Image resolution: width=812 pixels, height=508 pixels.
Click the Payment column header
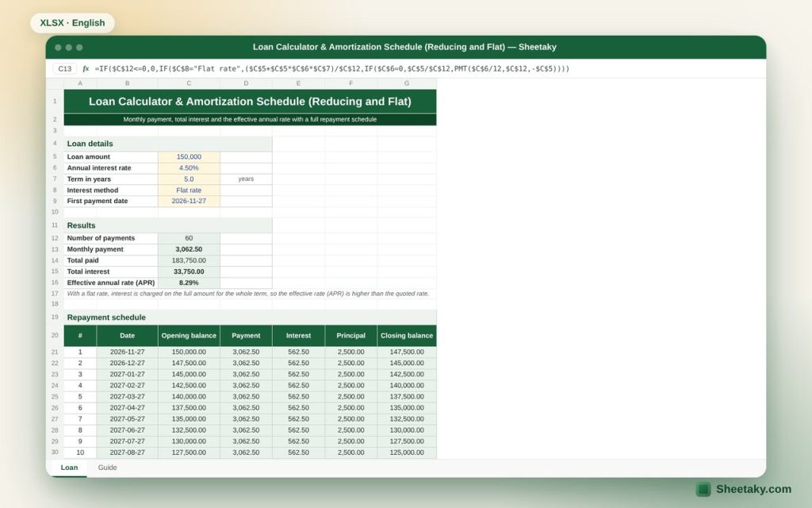[x=246, y=336]
